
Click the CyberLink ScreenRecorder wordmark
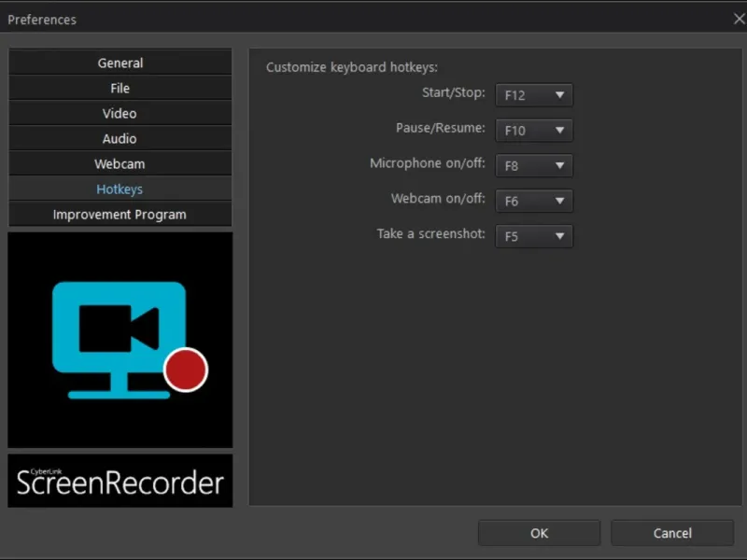click(x=120, y=481)
